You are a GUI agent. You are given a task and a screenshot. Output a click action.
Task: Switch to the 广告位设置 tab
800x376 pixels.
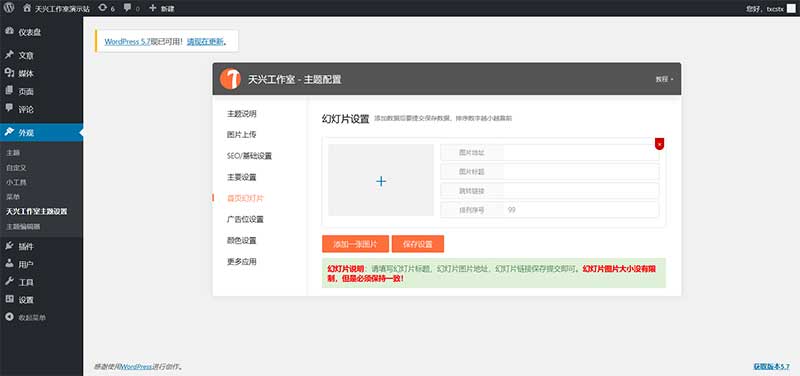coord(245,219)
